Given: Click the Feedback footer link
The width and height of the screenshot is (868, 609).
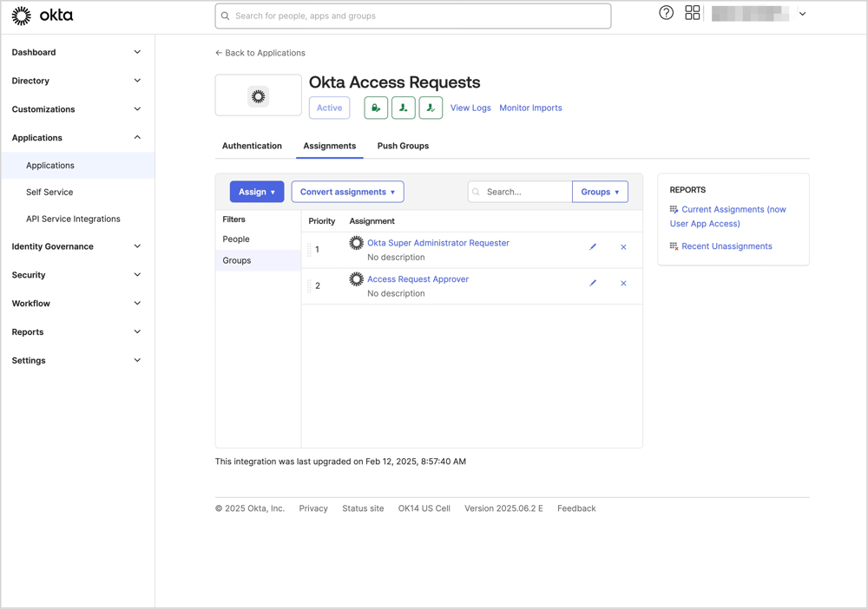Looking at the screenshot, I should click(x=576, y=508).
